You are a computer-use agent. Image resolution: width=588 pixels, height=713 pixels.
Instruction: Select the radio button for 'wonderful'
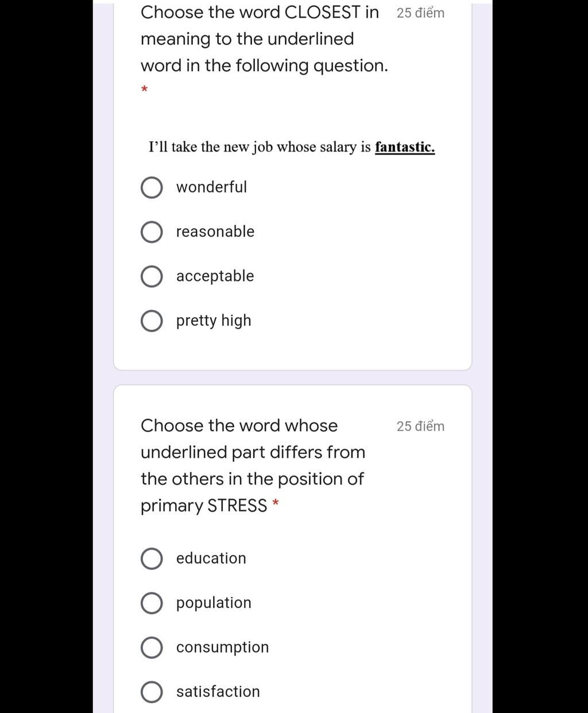coord(151,187)
